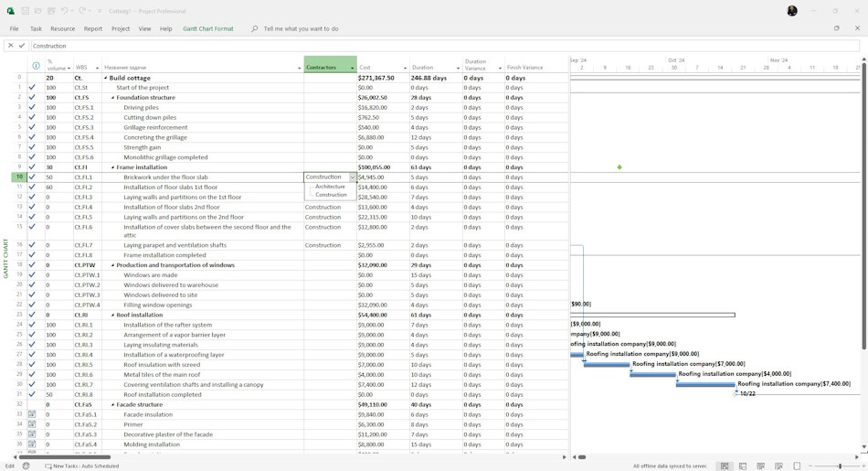Viewport: 868px width, 471px height.
Task: Open the File menu
Action: pos(14,29)
